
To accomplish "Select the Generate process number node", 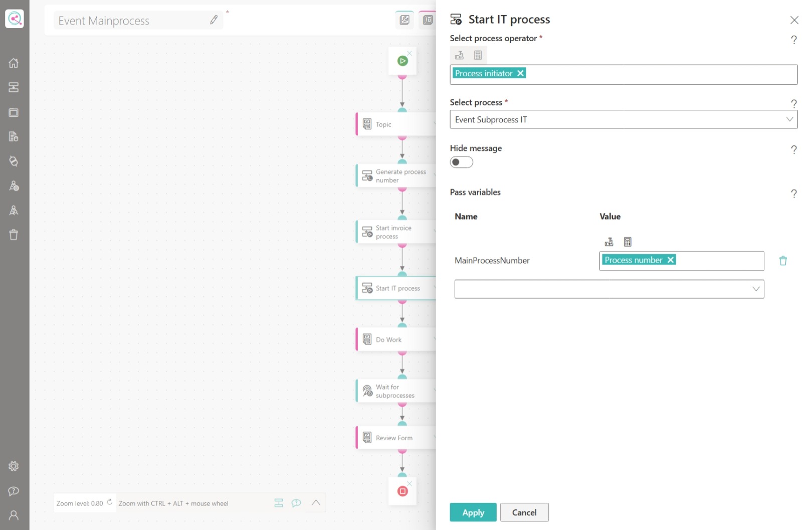I will (396, 176).
